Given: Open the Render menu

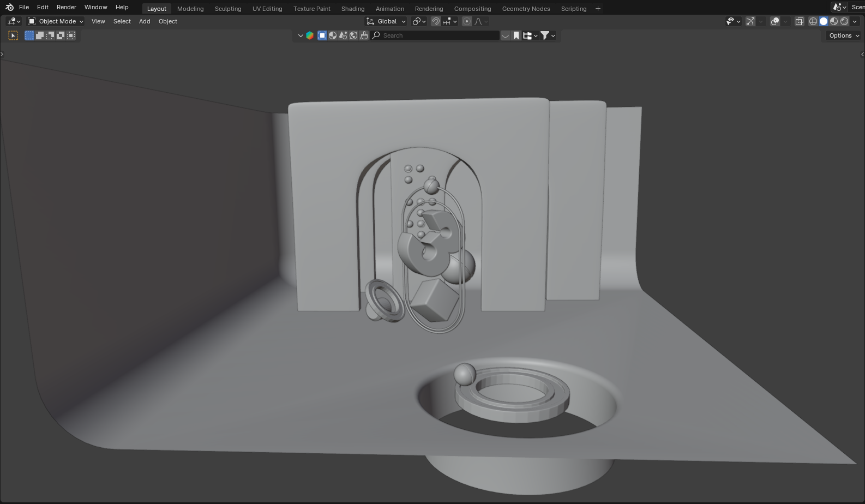Looking at the screenshot, I should coord(66,7).
